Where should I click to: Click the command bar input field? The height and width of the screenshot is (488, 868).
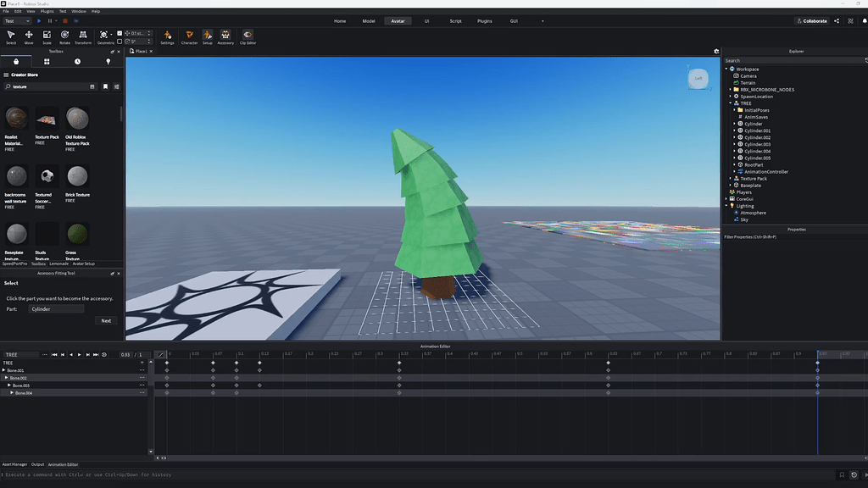(x=418, y=474)
